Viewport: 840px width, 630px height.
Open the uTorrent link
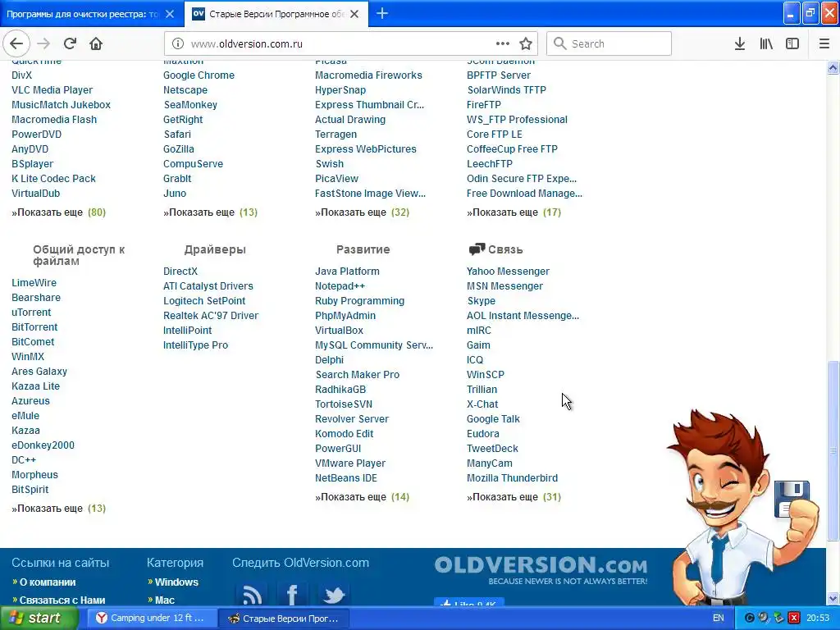(32, 313)
